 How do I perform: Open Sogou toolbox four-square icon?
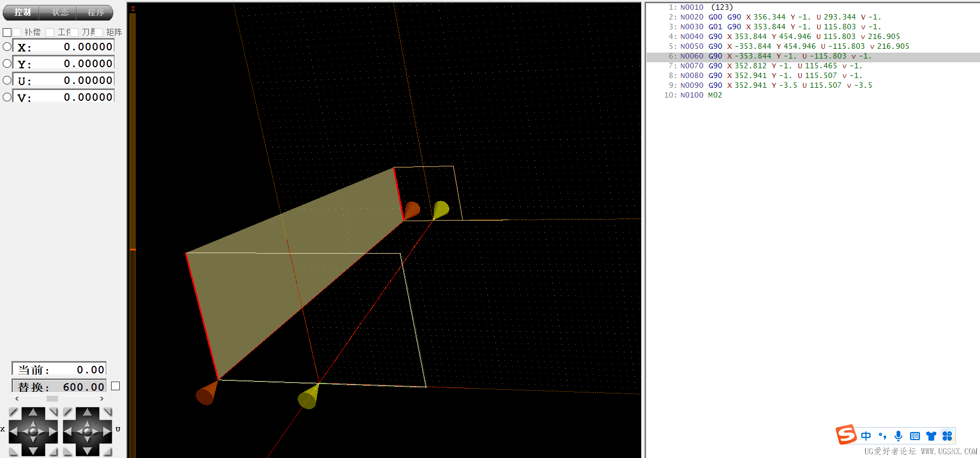point(947,436)
